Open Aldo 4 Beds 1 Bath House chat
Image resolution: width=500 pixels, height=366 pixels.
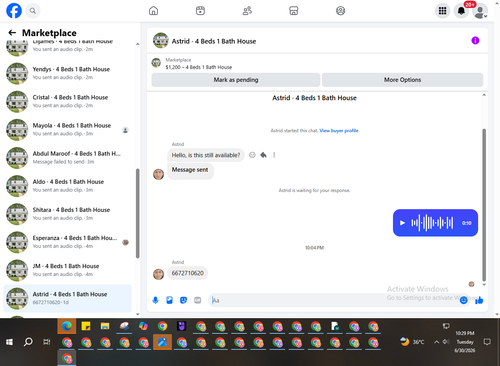(x=67, y=186)
